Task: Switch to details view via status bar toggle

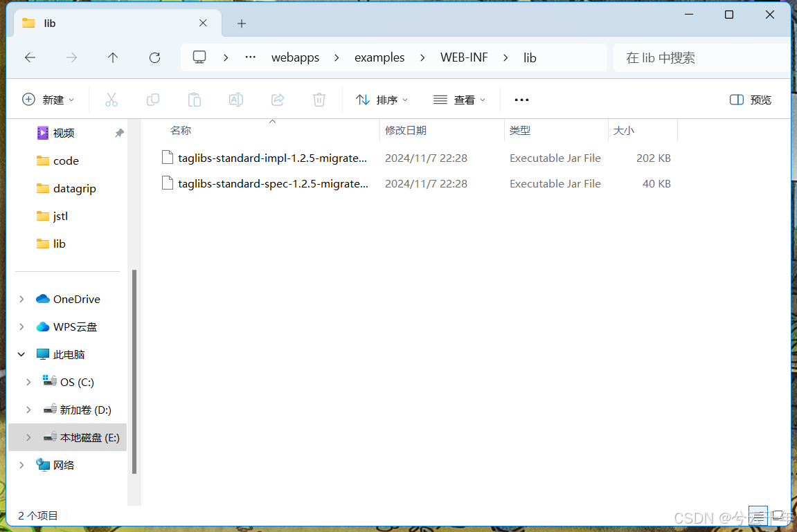Action: (758, 515)
